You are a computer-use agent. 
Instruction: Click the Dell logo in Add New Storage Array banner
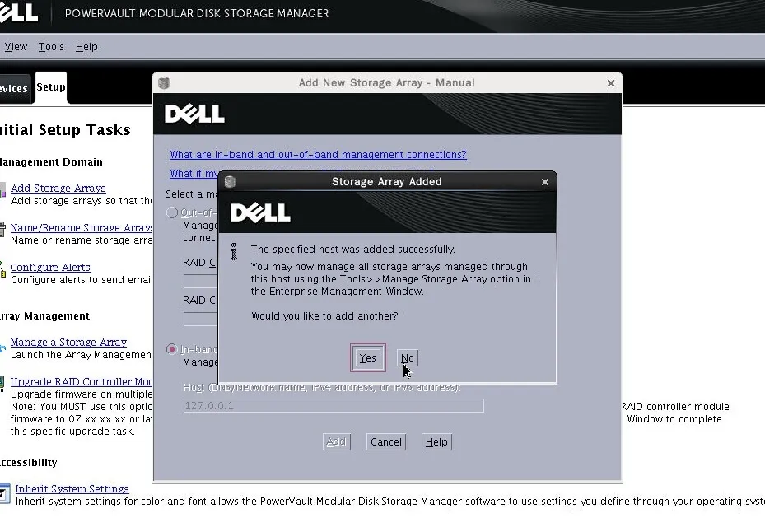click(194, 114)
